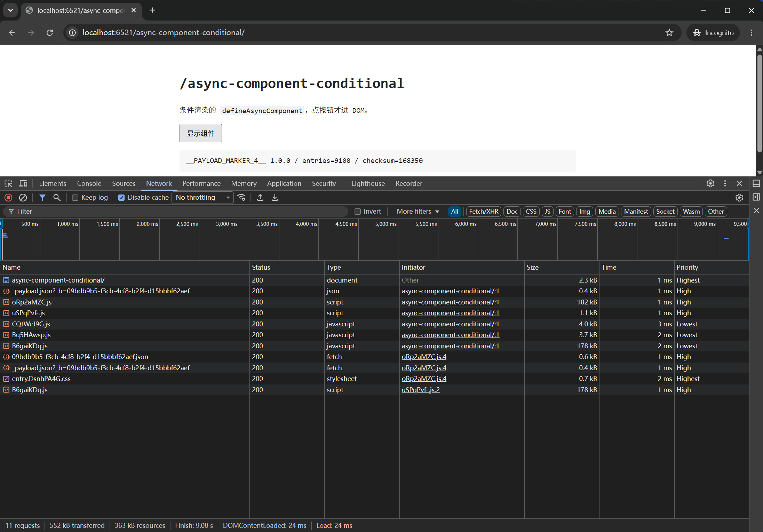Check the Invert filter checkbox
The width and height of the screenshot is (763, 532).
click(357, 212)
